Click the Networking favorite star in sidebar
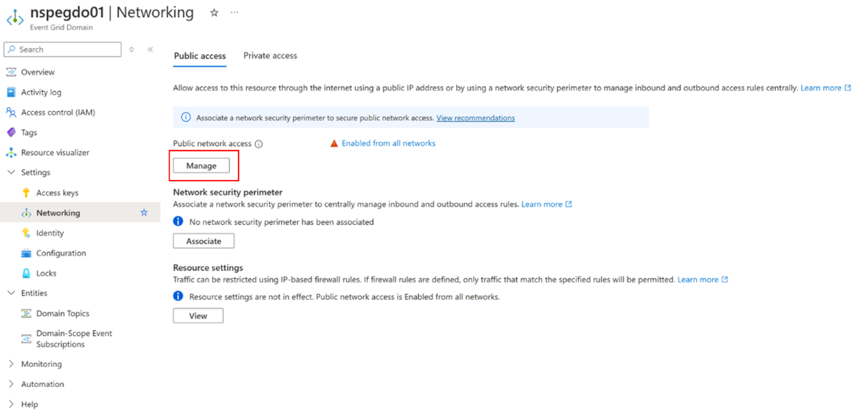The width and height of the screenshot is (868, 420). tap(144, 213)
